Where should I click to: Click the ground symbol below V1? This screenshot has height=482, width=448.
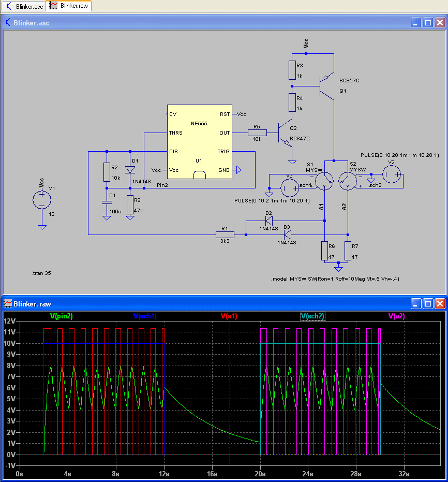pyautogui.click(x=42, y=227)
